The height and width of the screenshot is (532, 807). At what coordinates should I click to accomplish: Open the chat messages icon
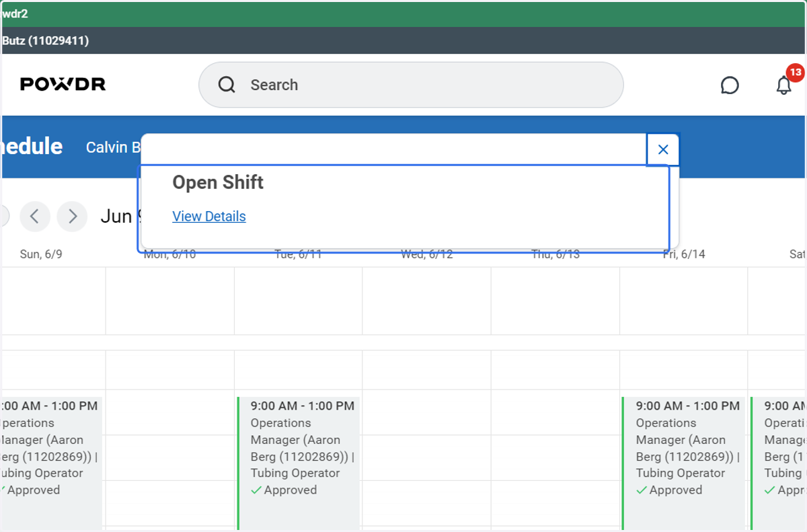[730, 85]
